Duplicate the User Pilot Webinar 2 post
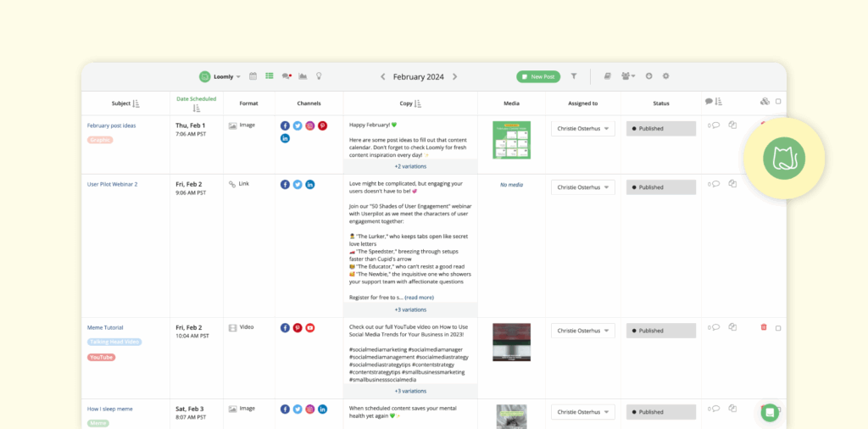The width and height of the screenshot is (868, 429). (x=732, y=184)
